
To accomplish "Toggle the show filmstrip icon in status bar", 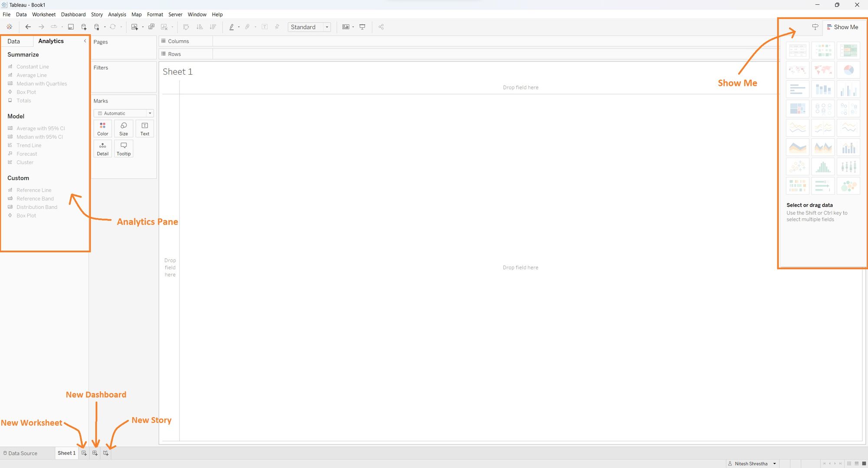I will pyautogui.click(x=857, y=464).
